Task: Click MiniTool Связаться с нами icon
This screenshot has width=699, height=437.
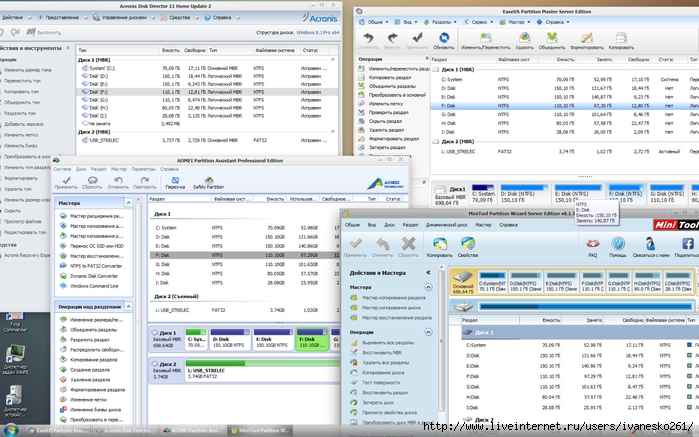Action: pyautogui.click(x=650, y=244)
